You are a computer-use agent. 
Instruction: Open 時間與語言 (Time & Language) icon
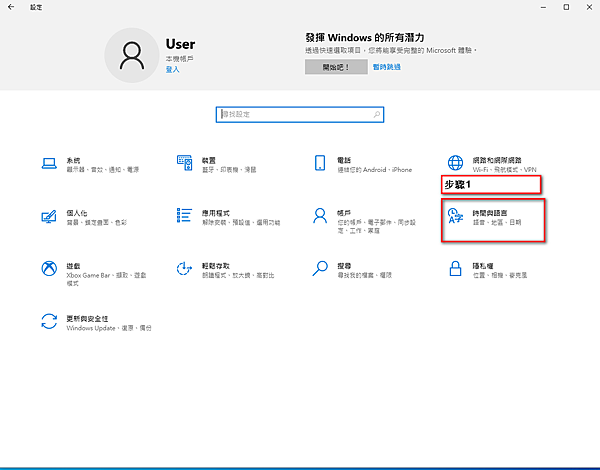tap(455, 216)
